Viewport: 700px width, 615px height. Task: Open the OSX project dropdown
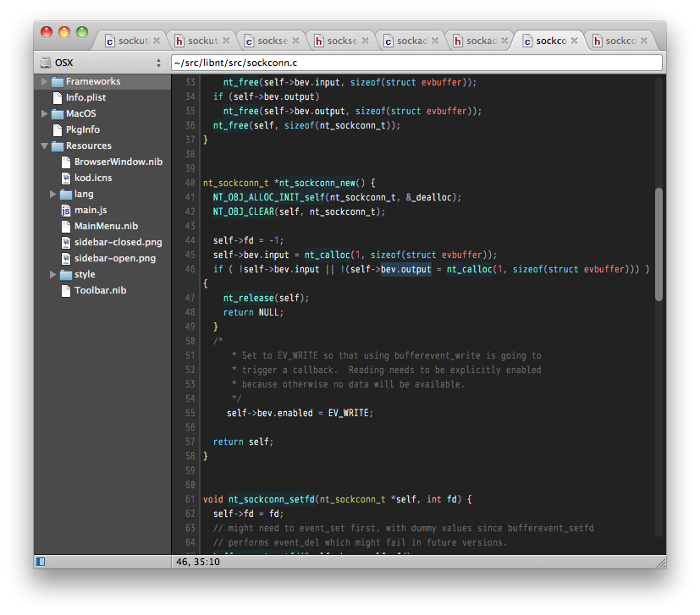tap(101, 62)
